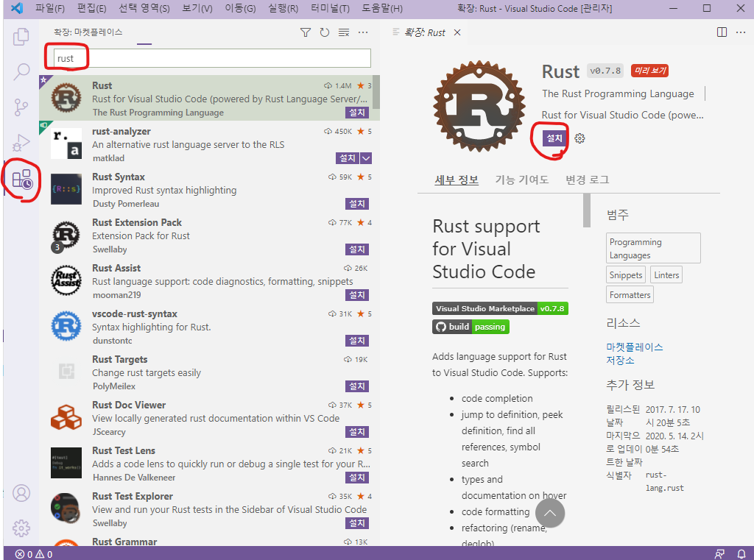Open the Source Control view
The height and width of the screenshot is (560, 754).
(x=21, y=107)
